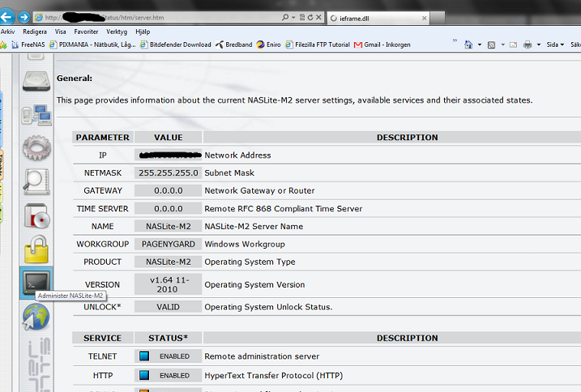
Task: Expand the address bar dropdown arrow
Action: click(x=293, y=18)
